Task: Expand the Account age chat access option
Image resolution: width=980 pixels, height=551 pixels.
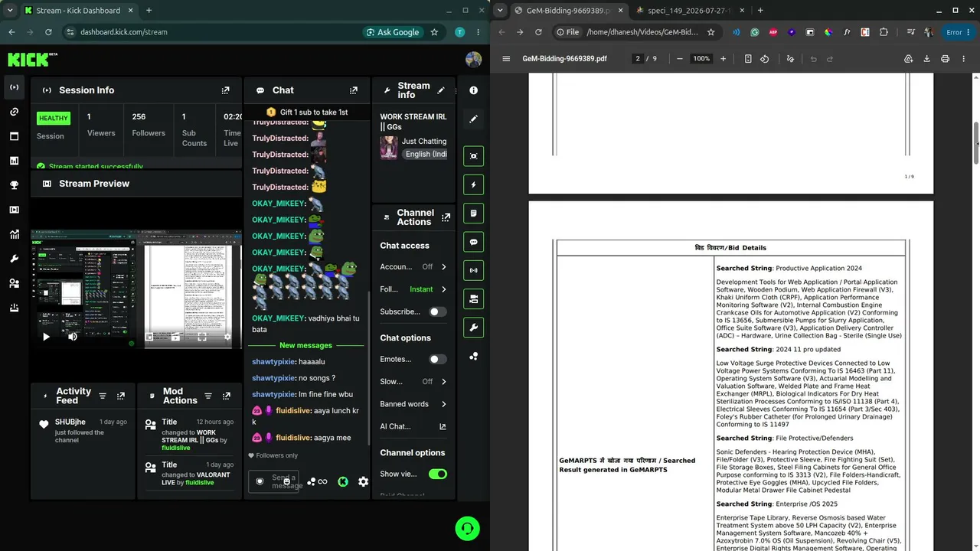Action: pos(413,267)
